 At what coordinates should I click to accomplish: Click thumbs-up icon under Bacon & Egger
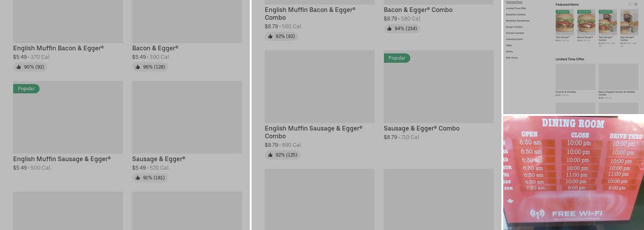138,67
